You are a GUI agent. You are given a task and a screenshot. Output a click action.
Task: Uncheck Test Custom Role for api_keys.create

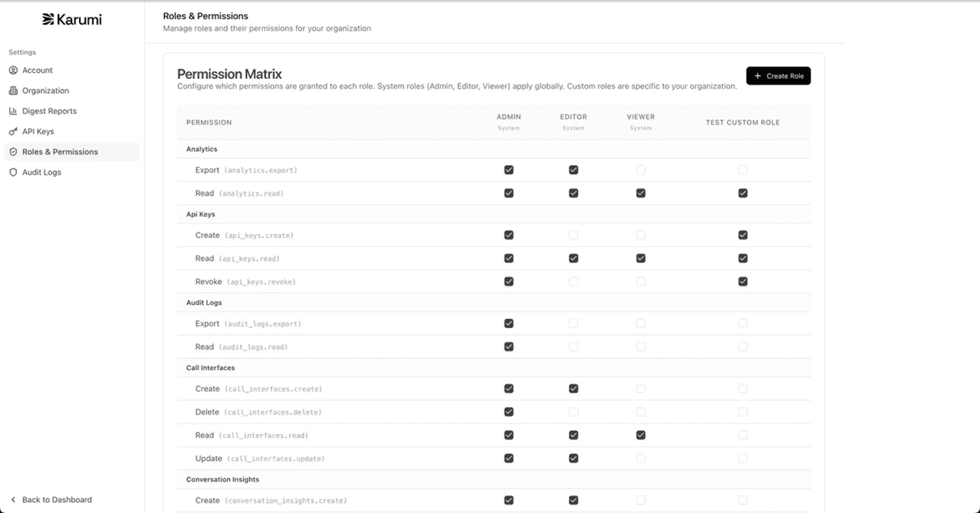click(x=742, y=235)
